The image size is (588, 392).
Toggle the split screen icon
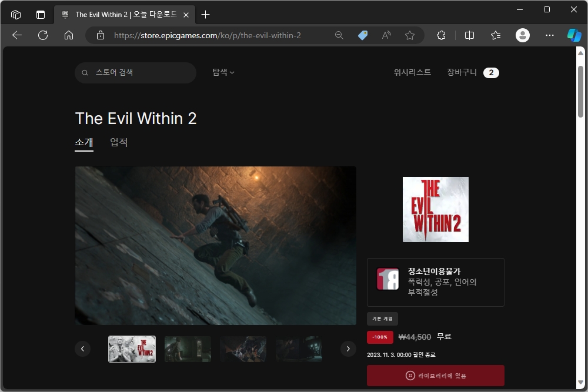[469, 35]
